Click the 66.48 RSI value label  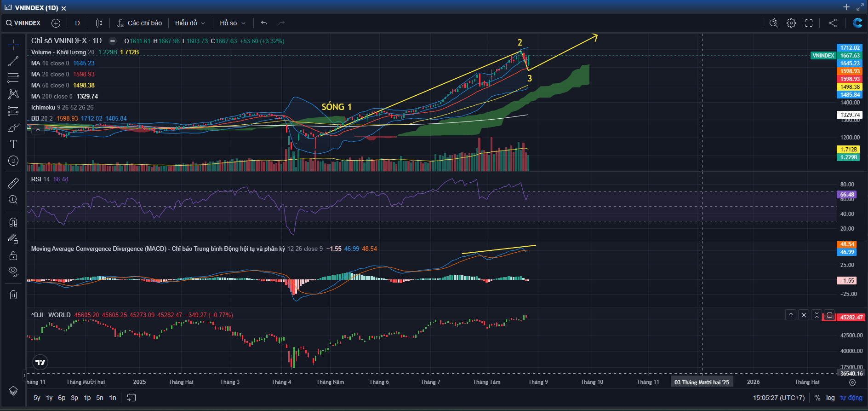tap(847, 195)
